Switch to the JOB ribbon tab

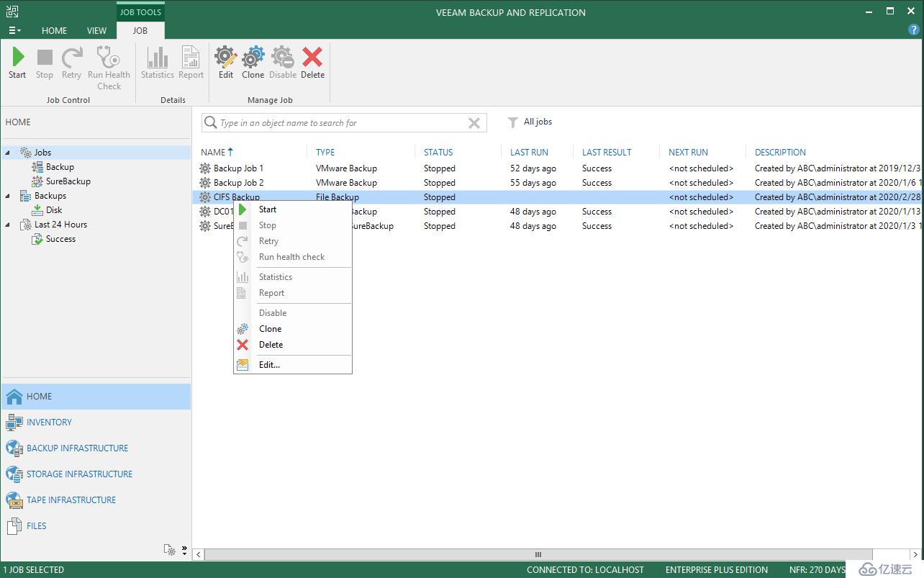pos(140,30)
